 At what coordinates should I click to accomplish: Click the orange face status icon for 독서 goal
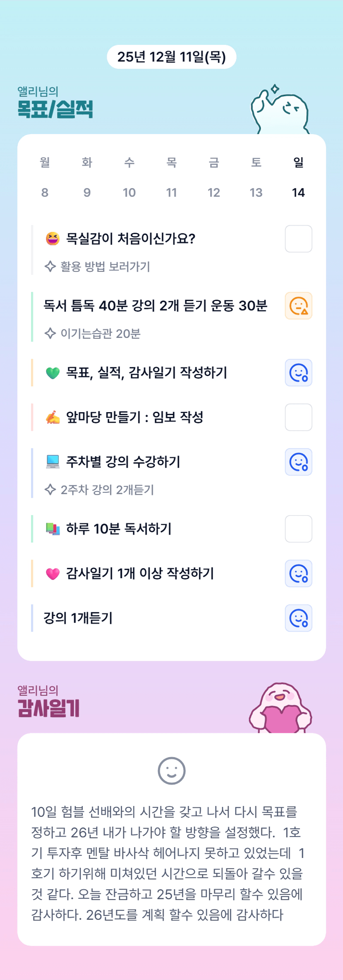click(x=298, y=306)
